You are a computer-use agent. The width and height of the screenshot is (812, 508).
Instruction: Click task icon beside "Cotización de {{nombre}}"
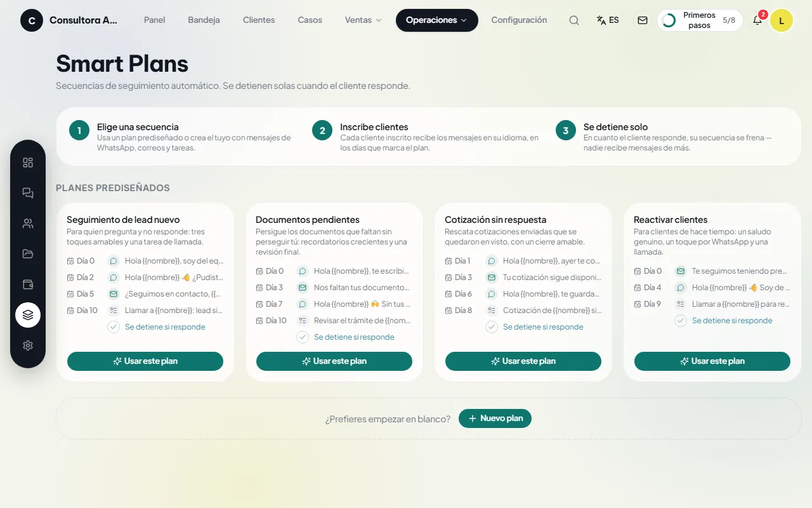pos(492,311)
